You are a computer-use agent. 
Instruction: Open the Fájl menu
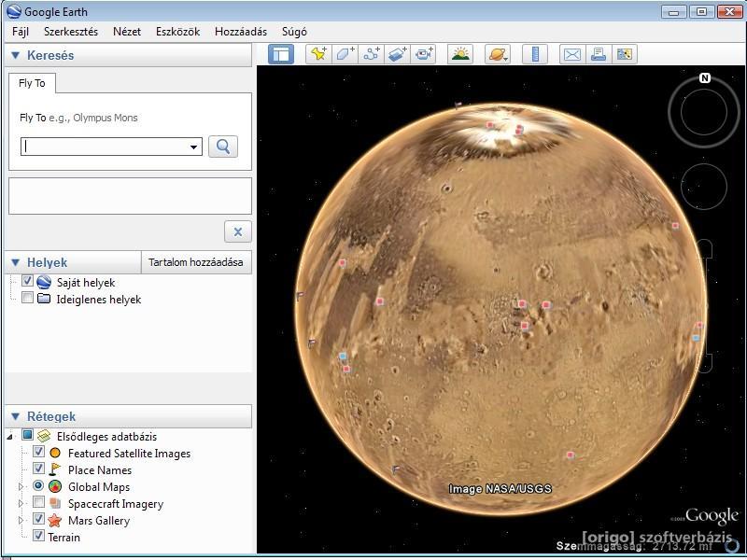pyautogui.click(x=21, y=32)
